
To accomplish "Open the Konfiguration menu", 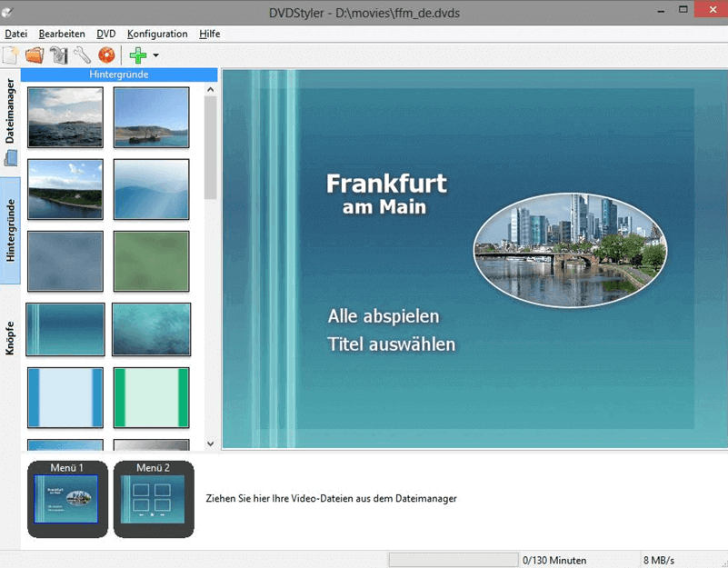I will pos(157,34).
